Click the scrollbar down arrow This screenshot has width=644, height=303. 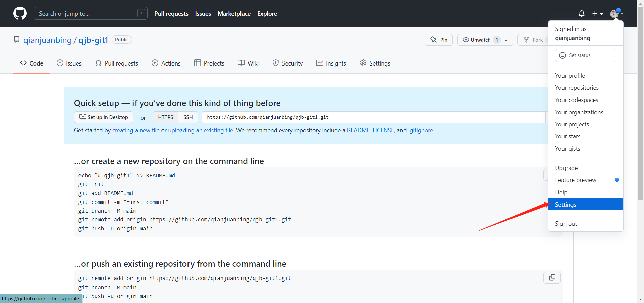pyautogui.click(x=640, y=299)
